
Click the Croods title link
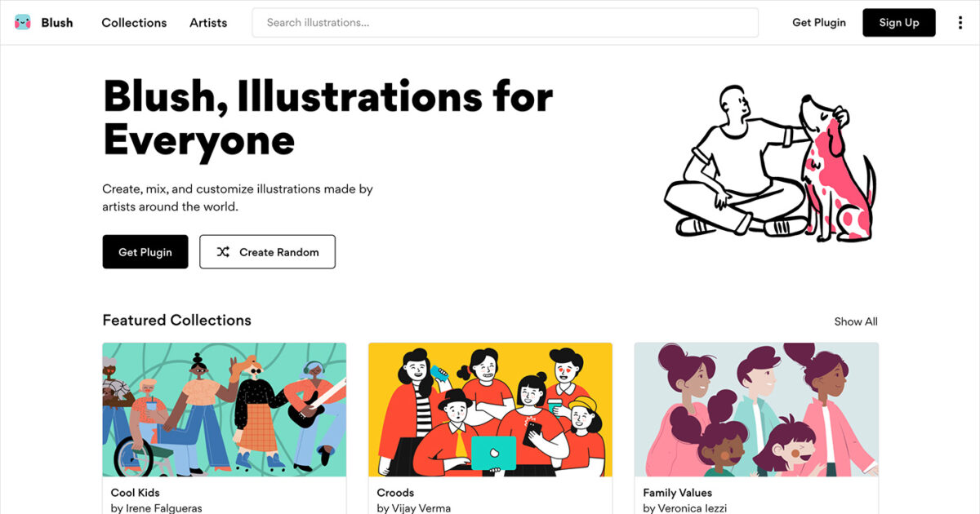pyautogui.click(x=395, y=492)
